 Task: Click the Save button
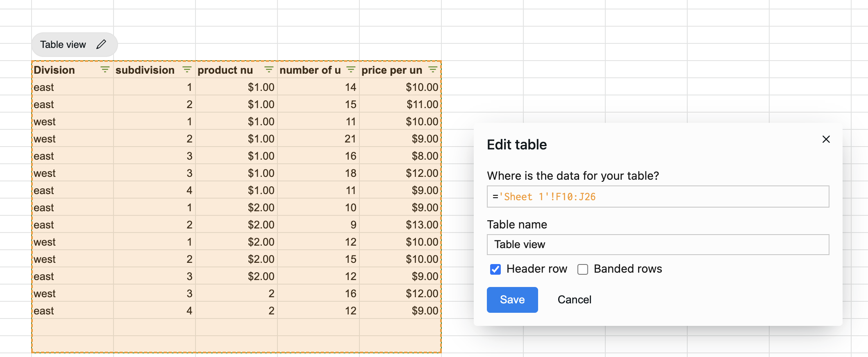click(512, 300)
